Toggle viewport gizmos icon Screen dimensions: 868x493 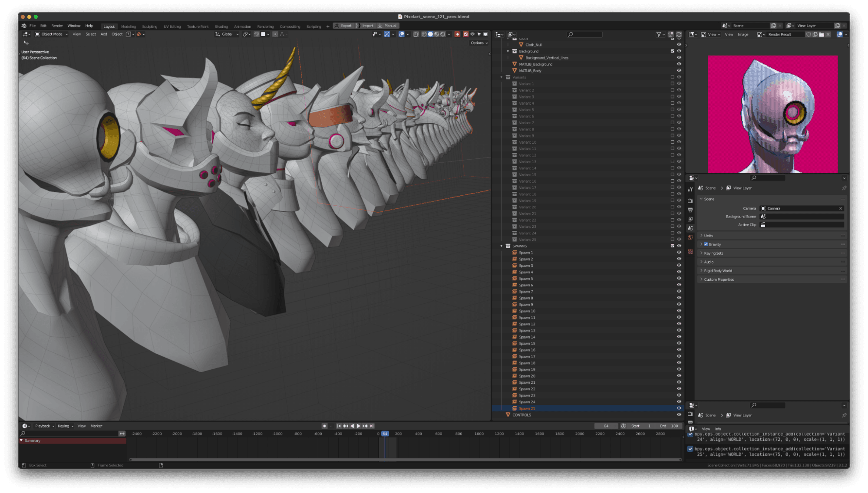386,34
